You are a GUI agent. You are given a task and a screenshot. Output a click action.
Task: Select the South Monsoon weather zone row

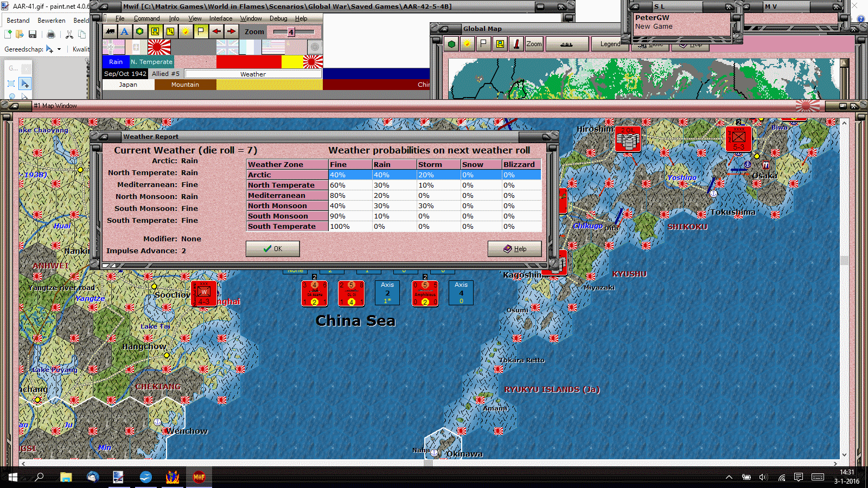click(x=394, y=216)
